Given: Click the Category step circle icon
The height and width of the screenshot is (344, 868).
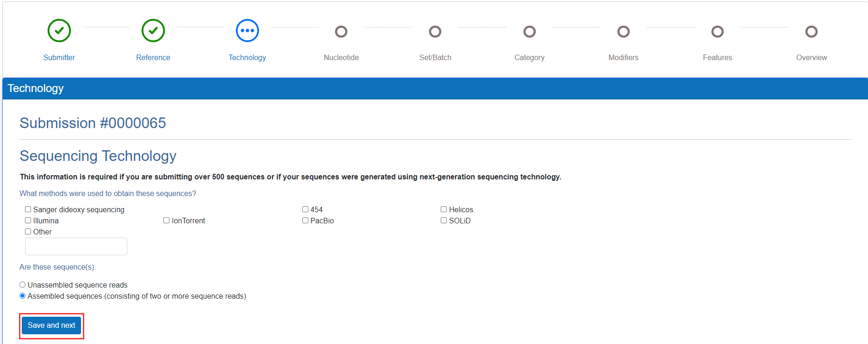Looking at the screenshot, I should tap(530, 31).
